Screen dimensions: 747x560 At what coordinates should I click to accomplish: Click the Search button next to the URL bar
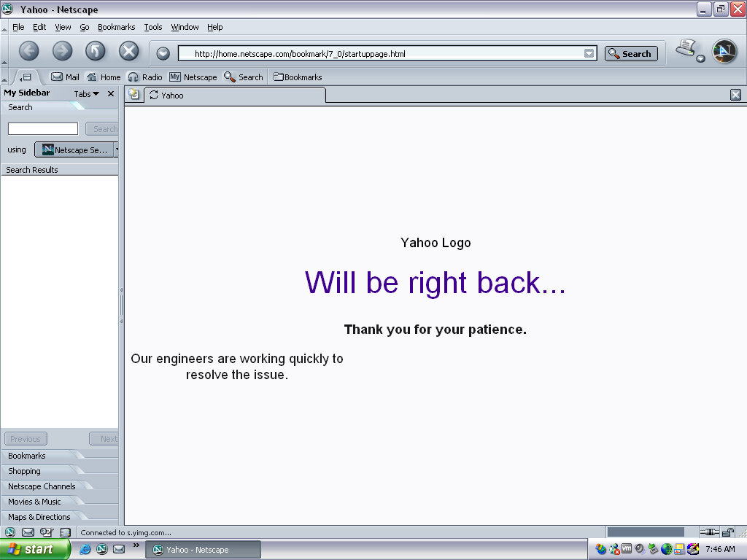(x=631, y=53)
